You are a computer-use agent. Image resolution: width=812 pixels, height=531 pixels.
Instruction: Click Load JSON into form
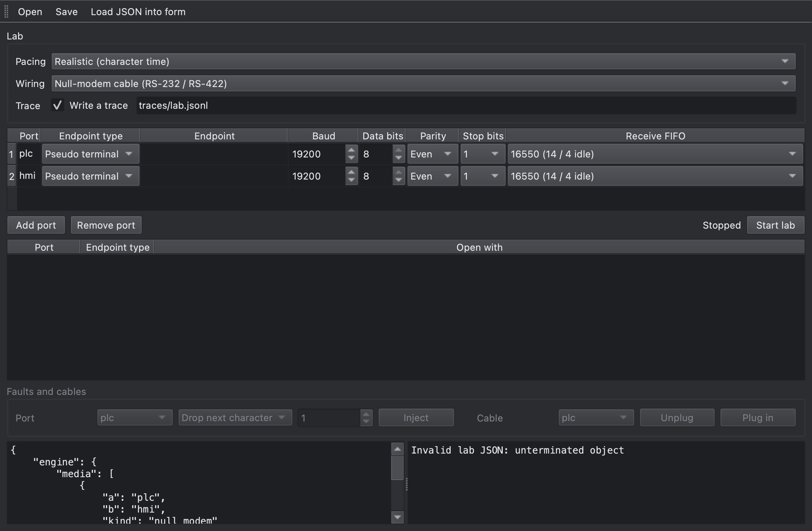pyautogui.click(x=138, y=12)
